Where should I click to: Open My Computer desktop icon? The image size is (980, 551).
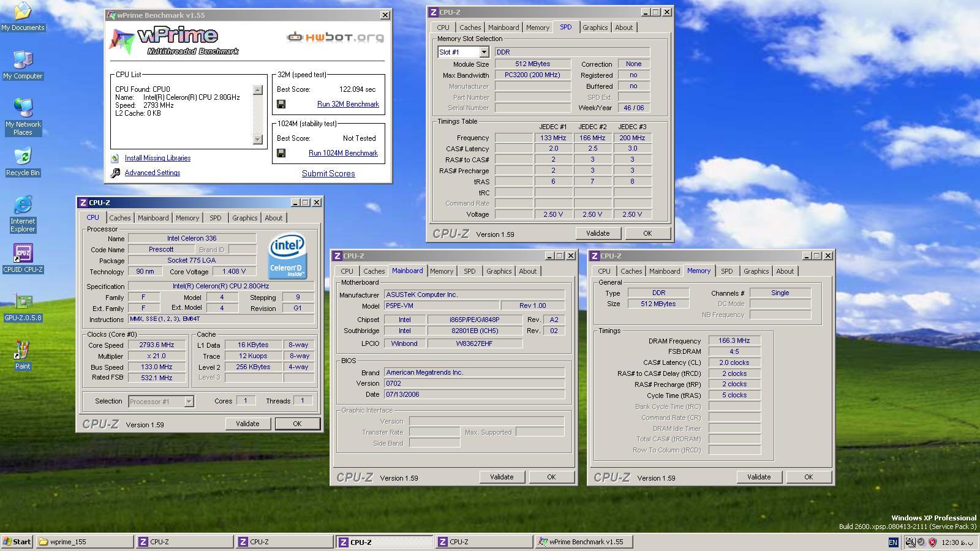click(x=23, y=65)
